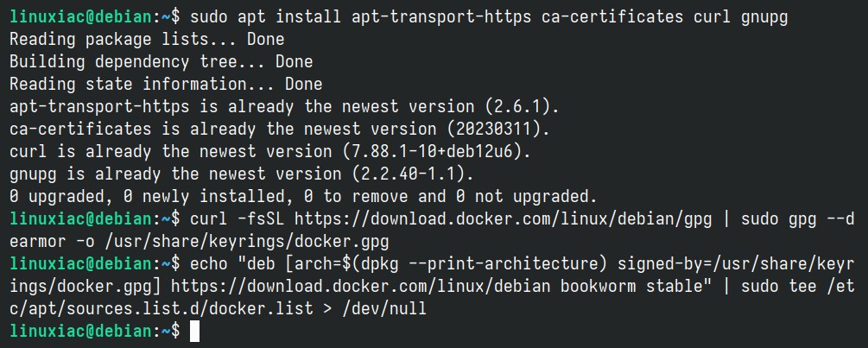868x348 pixels.
Task: Click the last empty linuxiac@debian prompt
Action: 94,332
